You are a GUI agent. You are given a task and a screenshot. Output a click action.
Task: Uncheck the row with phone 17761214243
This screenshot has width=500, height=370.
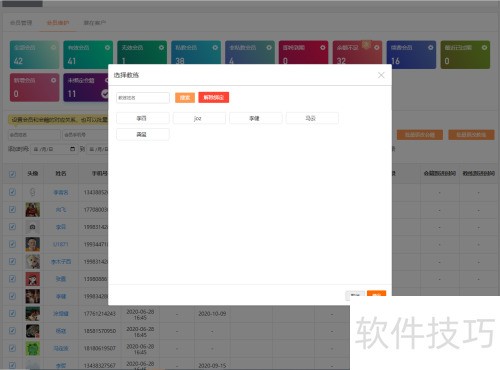pos(12,313)
